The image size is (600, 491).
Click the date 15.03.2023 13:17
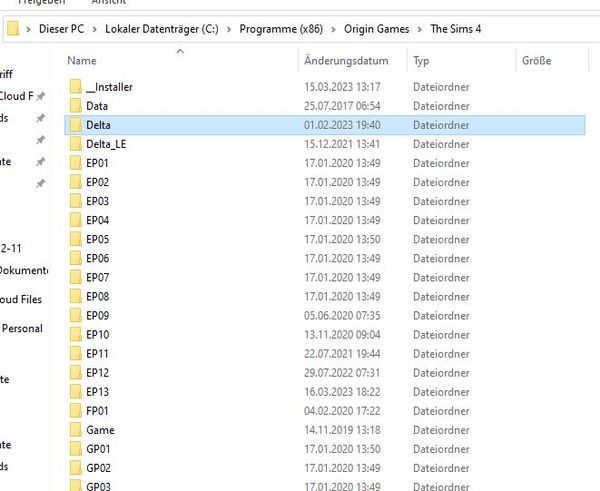tap(342, 87)
